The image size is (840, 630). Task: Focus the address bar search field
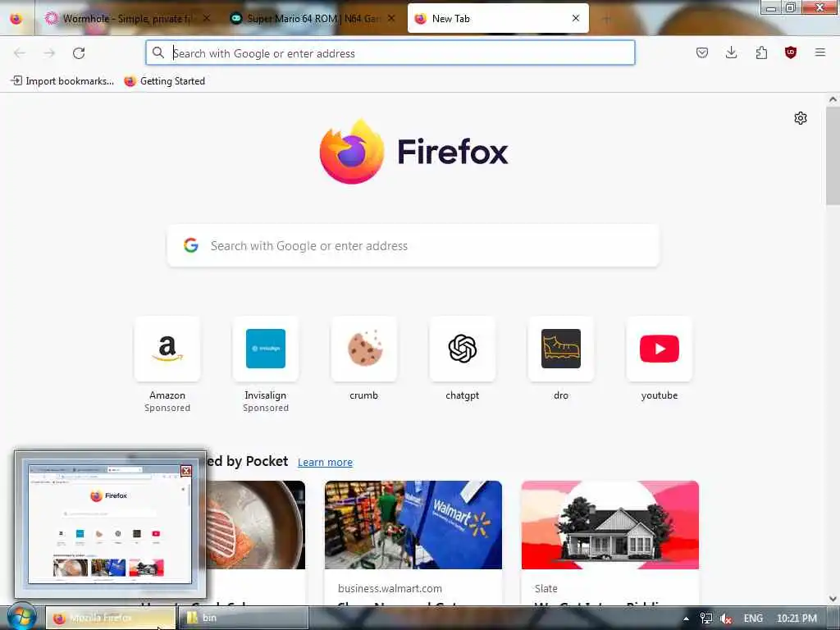tap(390, 53)
